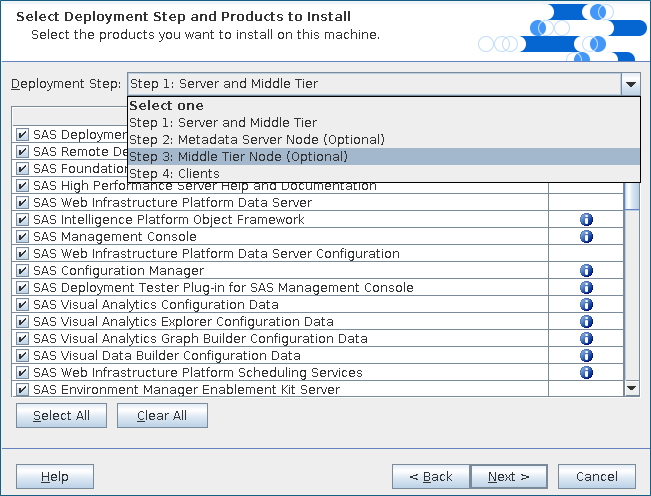This screenshot has width=651, height=496.
Task: Click the Select All button
Action: click(61, 415)
